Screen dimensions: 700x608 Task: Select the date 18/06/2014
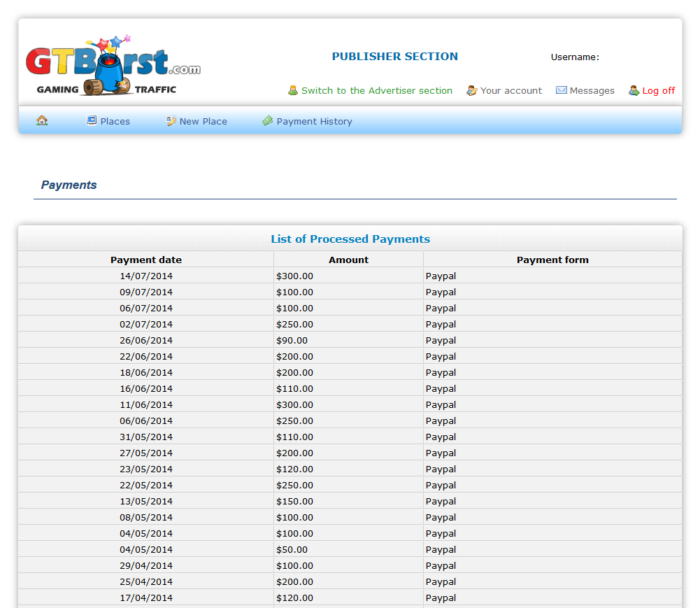coord(146,373)
